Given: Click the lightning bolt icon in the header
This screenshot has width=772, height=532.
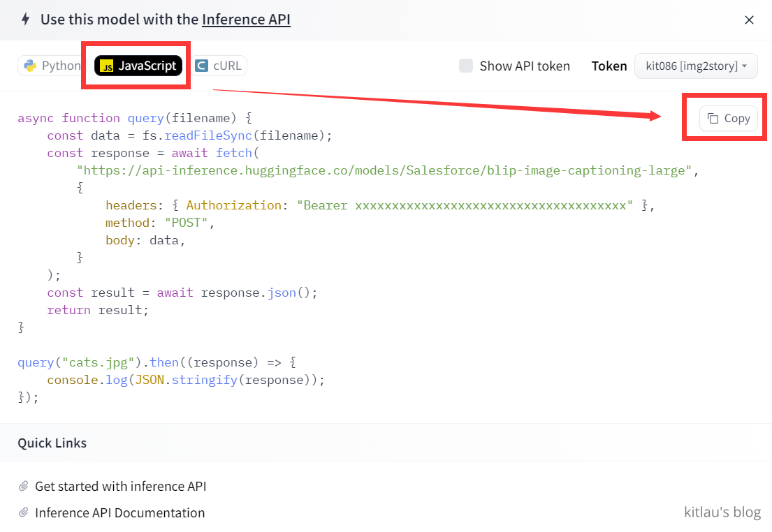Looking at the screenshot, I should [26, 20].
